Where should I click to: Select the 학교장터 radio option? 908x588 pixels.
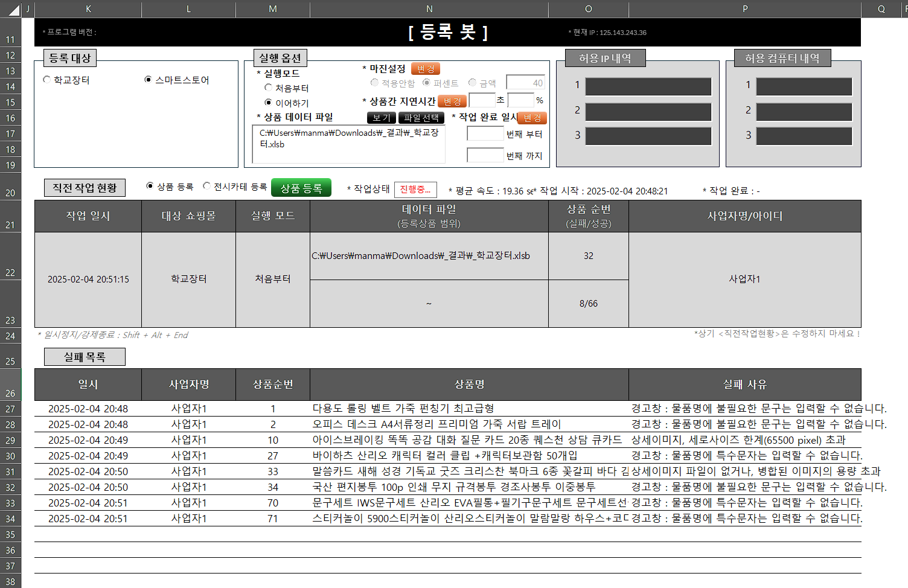47,80
